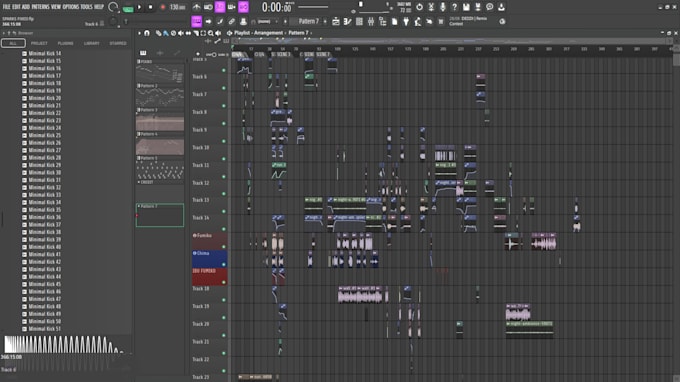Click the stamp icon next to link
The width and height of the screenshot is (680, 382).
click(243, 21)
